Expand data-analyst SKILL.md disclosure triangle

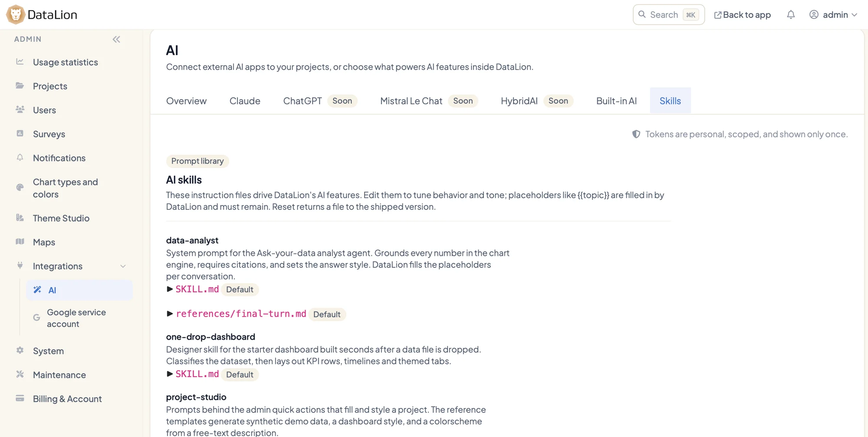pyautogui.click(x=170, y=289)
